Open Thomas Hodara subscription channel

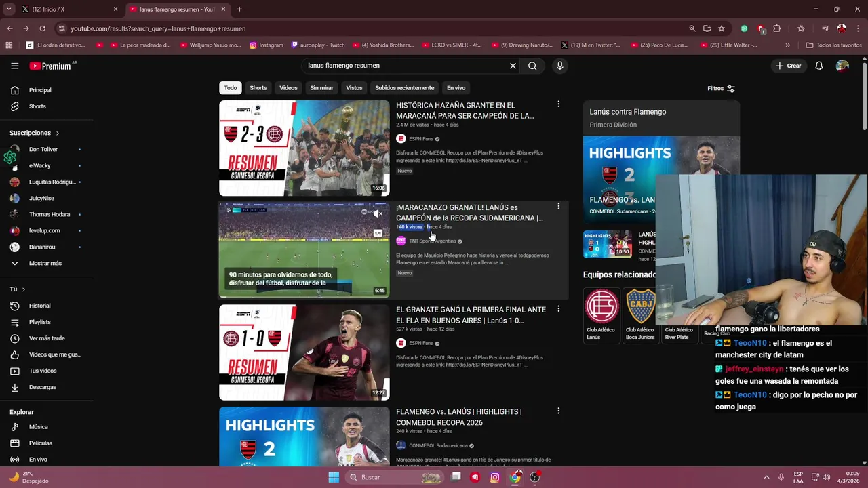point(46,214)
